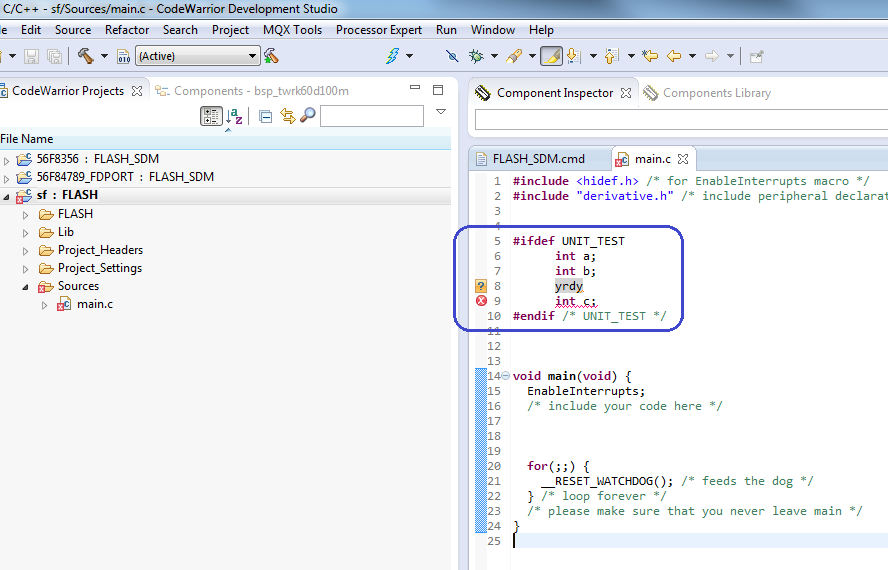This screenshot has height=570, width=888.
Task: Open the Refactor menu
Action: tap(127, 30)
